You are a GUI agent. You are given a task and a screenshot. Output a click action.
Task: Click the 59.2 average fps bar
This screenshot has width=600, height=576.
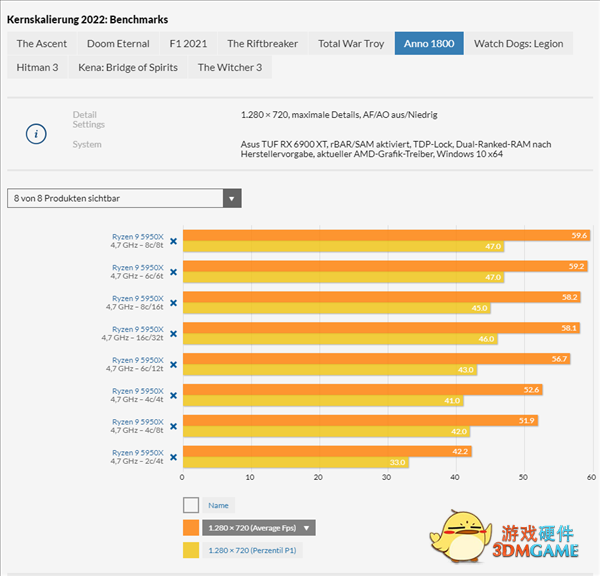tap(385, 266)
